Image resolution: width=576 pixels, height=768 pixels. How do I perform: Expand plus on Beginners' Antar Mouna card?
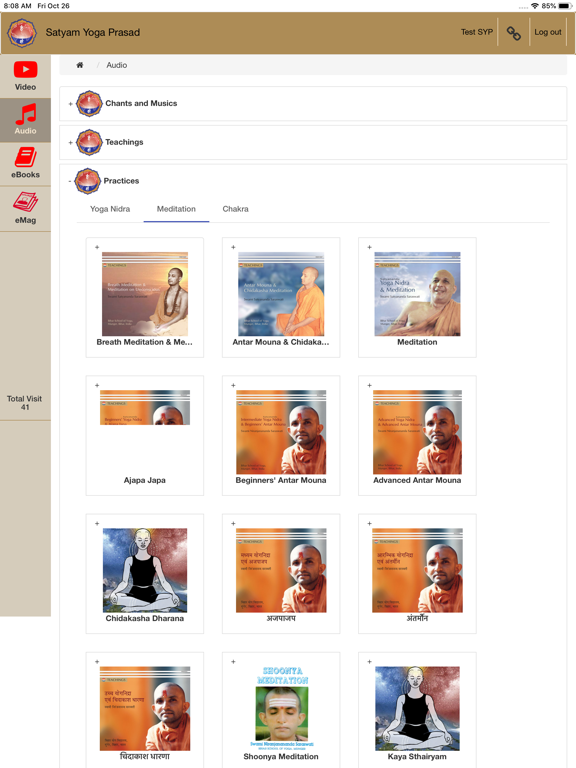coord(233,385)
